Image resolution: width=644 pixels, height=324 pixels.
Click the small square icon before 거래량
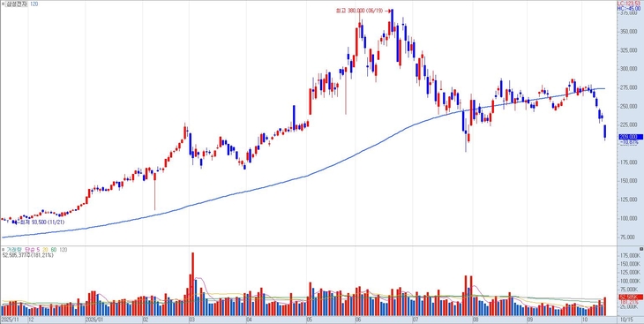(x=3, y=250)
